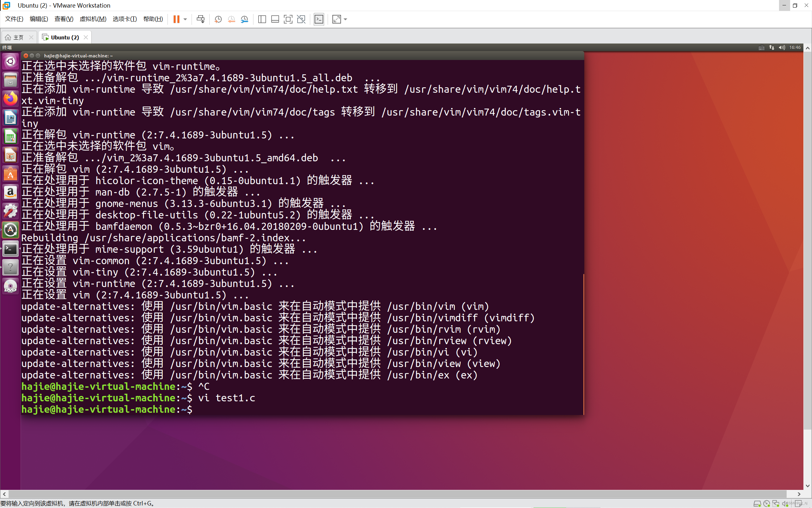Enter full screen mode
The width and height of the screenshot is (812, 508).
288,19
